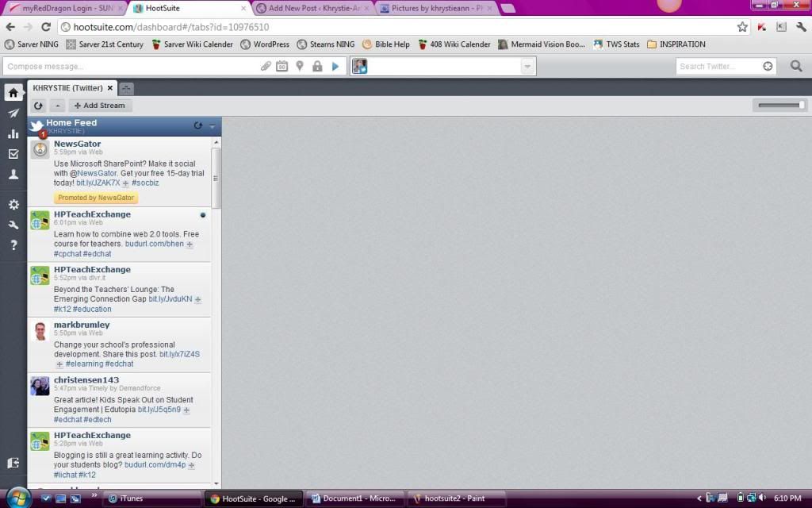Image resolution: width=812 pixels, height=508 pixels.
Task: Switch to Pictures by khrystieann tab
Action: [x=437, y=8]
